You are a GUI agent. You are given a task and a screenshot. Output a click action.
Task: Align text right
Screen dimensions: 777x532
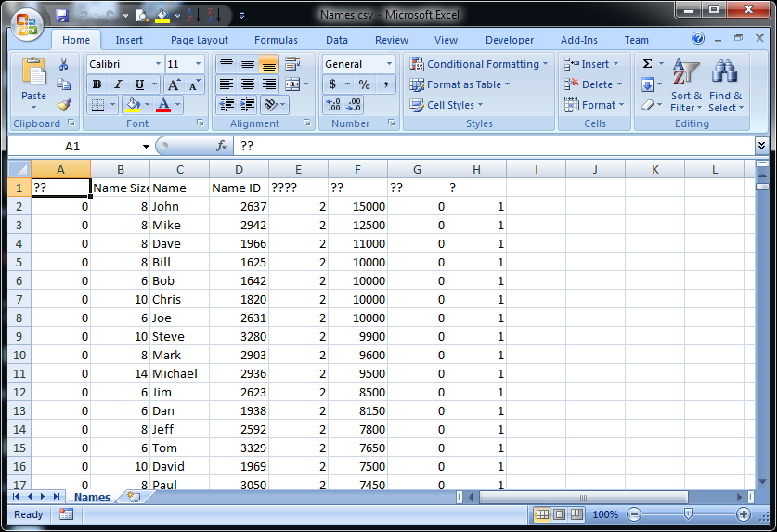[268, 84]
